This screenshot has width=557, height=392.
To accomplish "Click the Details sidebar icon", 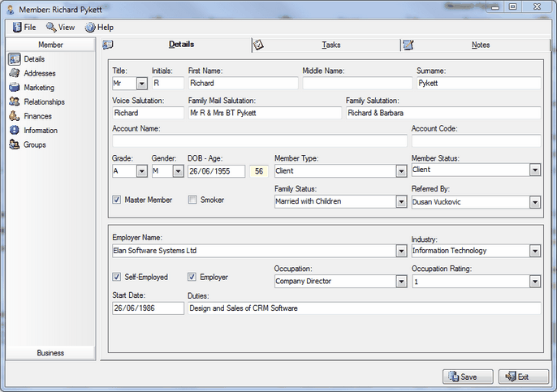I will point(15,59).
